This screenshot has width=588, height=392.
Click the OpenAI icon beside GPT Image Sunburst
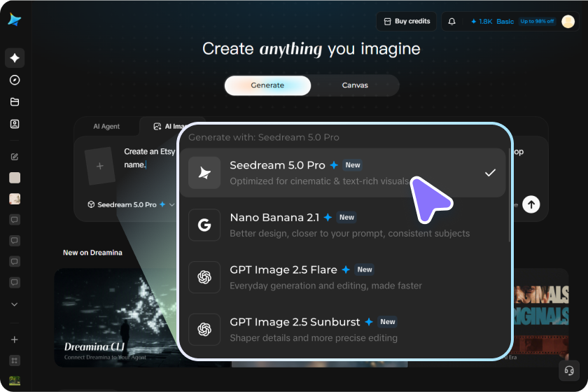[x=204, y=330]
